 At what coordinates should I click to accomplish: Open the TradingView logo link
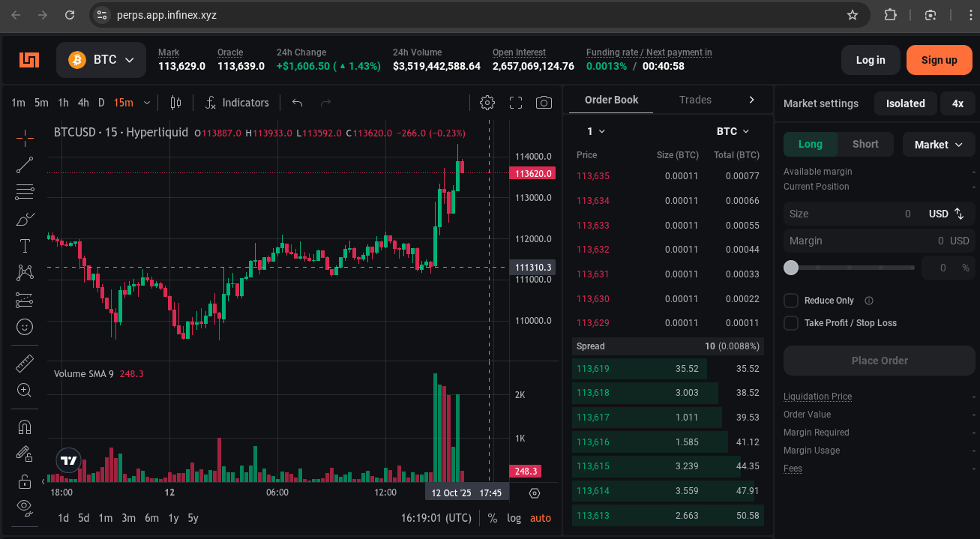[69, 460]
